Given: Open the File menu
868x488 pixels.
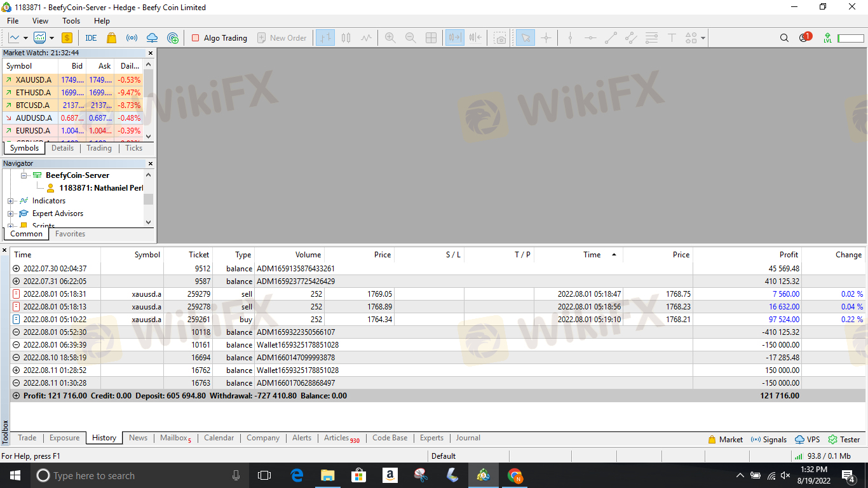Looking at the screenshot, I should coord(13,21).
